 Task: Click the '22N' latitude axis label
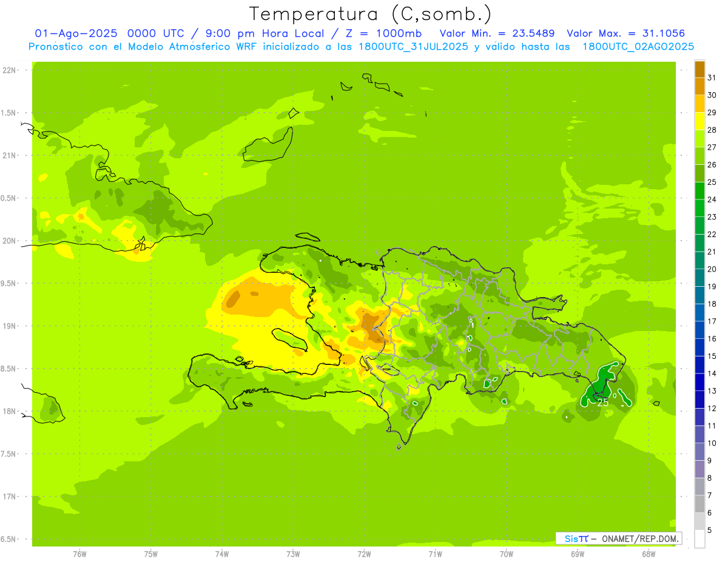8,70
